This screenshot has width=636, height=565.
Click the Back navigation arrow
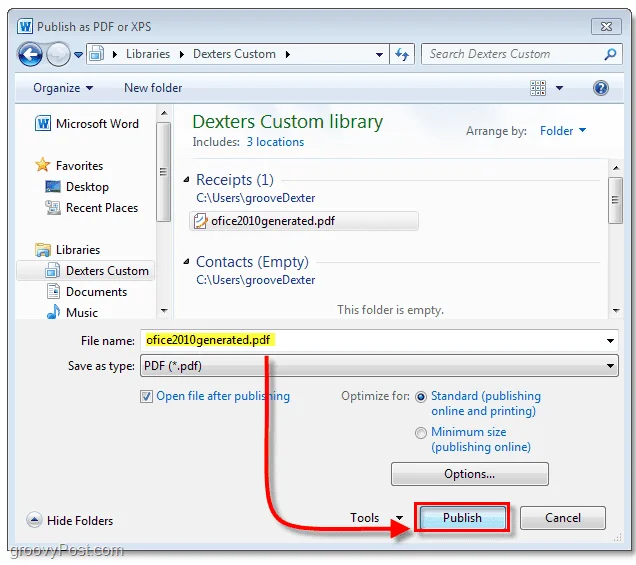(30, 54)
